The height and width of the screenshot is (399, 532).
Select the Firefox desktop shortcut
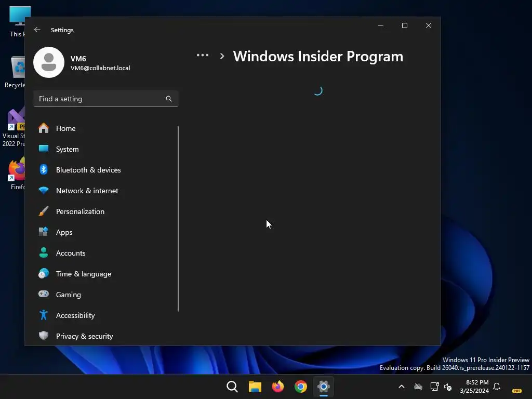pyautogui.click(x=16, y=174)
